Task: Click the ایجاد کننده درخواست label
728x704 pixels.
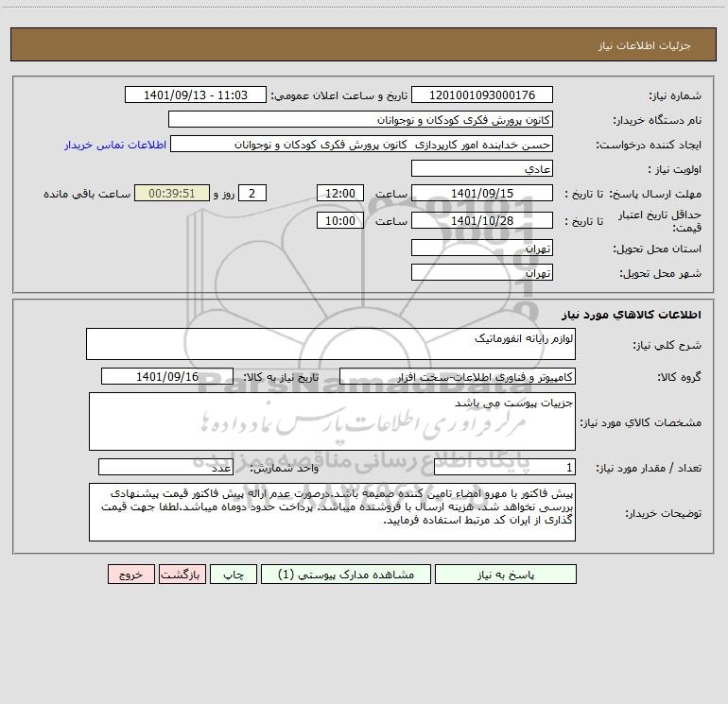Action: [649, 145]
